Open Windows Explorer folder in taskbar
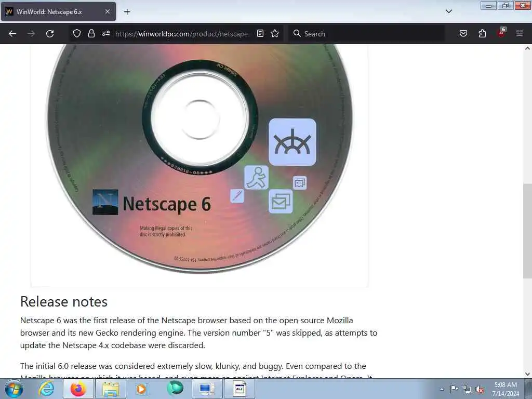532x399 pixels. click(111, 389)
